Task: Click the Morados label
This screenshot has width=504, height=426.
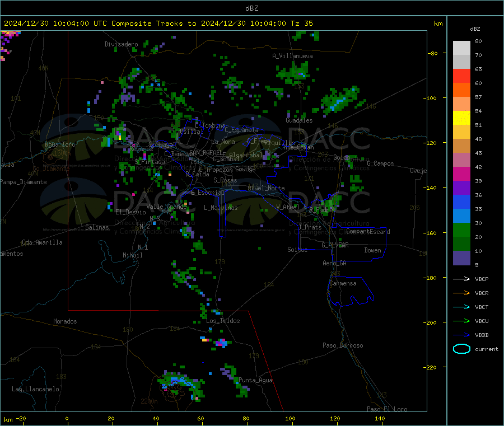Action: (65, 321)
